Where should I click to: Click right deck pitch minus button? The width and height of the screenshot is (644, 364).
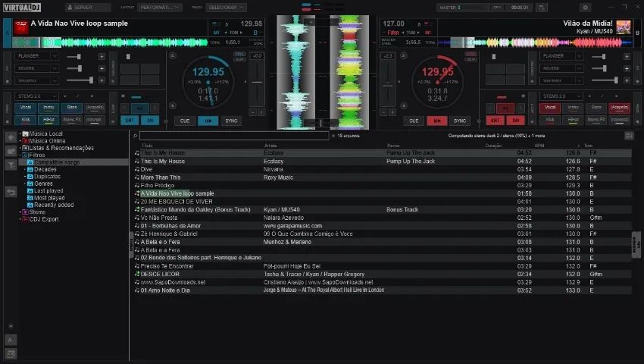[x=383, y=112]
